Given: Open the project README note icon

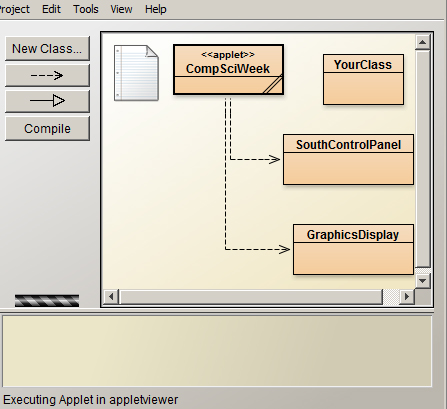Looking at the screenshot, I should 136,73.
